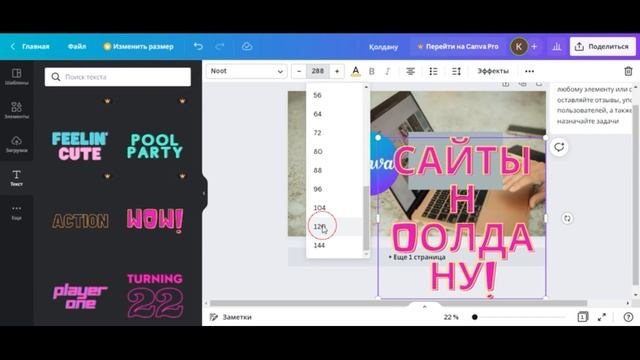Open the Elements sidebar tab
The image size is (640, 360).
click(x=16, y=110)
